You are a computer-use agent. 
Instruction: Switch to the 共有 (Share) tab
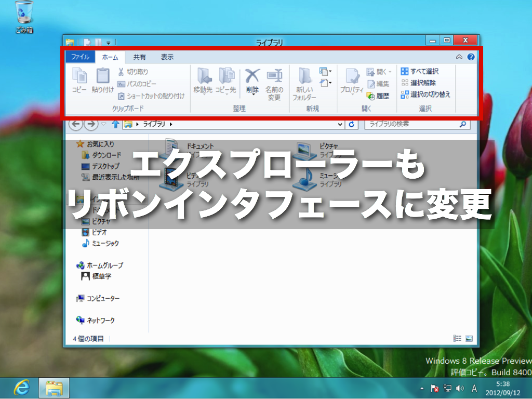(139, 57)
